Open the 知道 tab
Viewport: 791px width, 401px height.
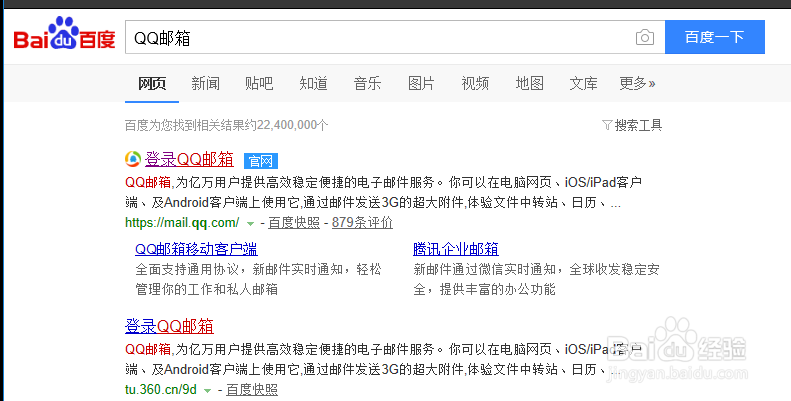click(313, 83)
